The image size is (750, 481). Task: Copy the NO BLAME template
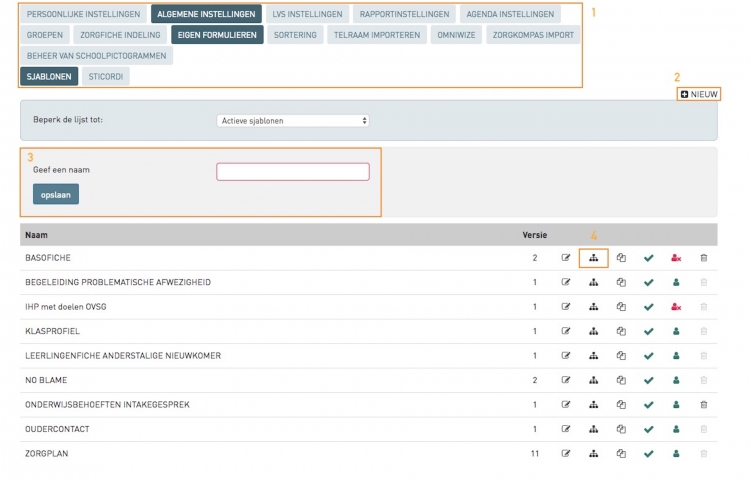tap(621, 380)
